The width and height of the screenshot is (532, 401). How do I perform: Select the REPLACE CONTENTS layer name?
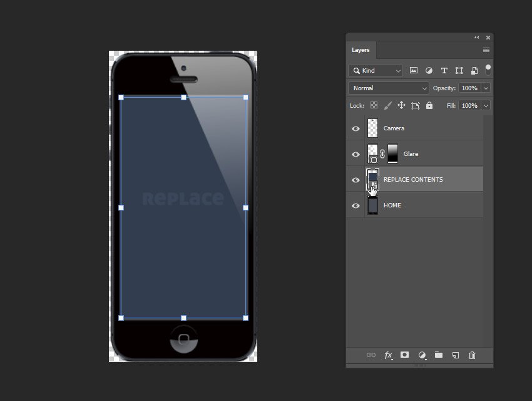(413, 180)
